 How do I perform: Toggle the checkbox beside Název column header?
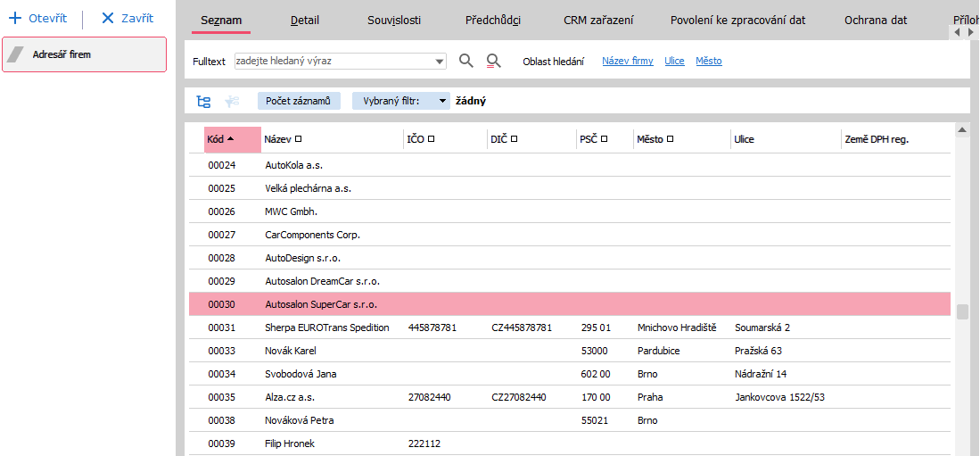[299, 139]
